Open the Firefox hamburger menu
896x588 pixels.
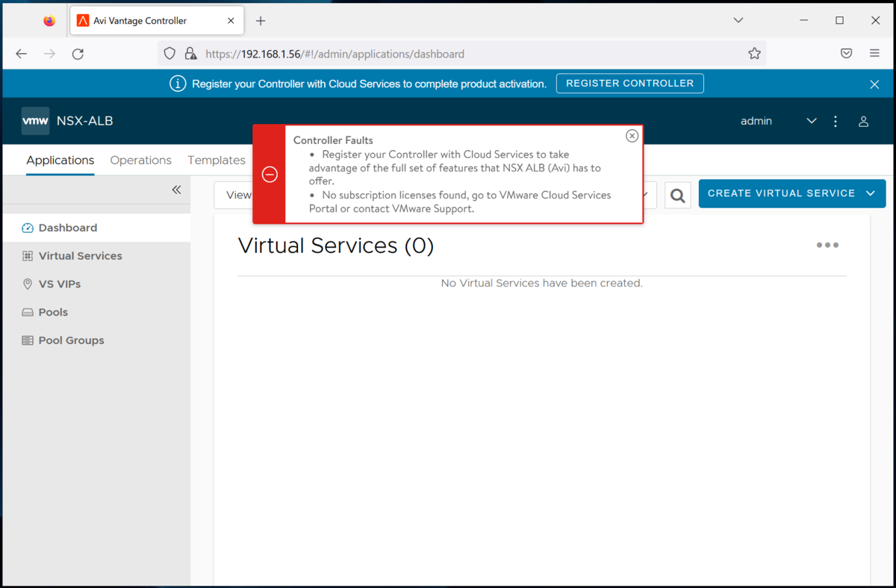click(x=874, y=54)
